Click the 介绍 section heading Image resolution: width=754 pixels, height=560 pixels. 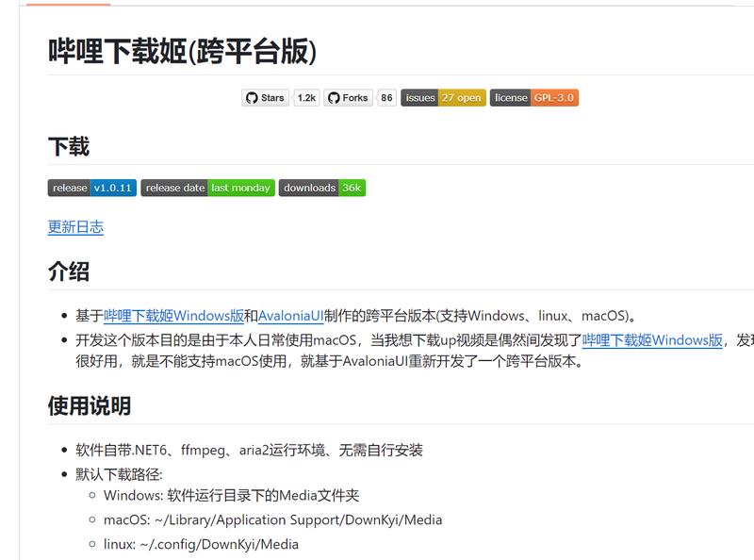tap(69, 272)
